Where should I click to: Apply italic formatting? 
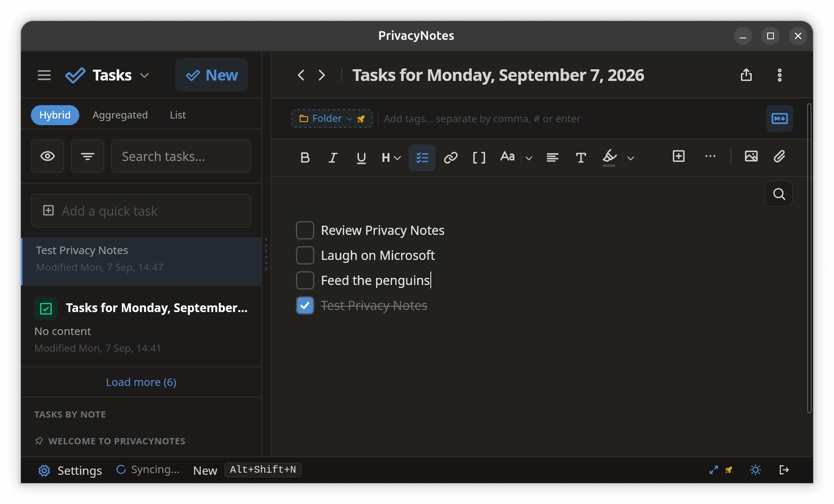333,157
